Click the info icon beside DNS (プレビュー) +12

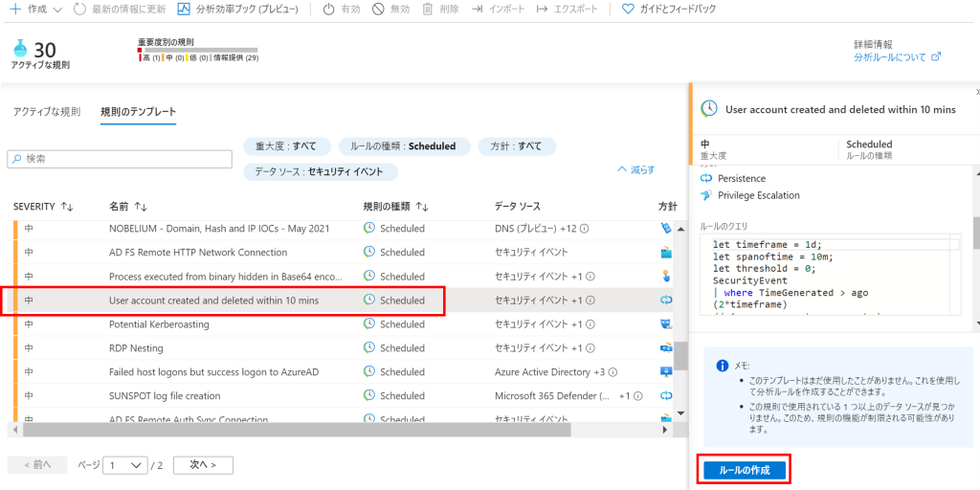[x=584, y=229]
